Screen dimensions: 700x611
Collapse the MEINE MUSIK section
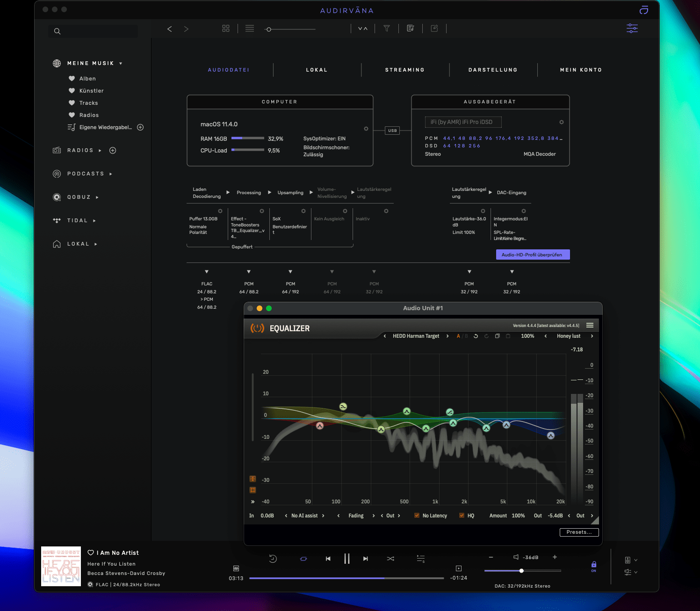point(121,64)
